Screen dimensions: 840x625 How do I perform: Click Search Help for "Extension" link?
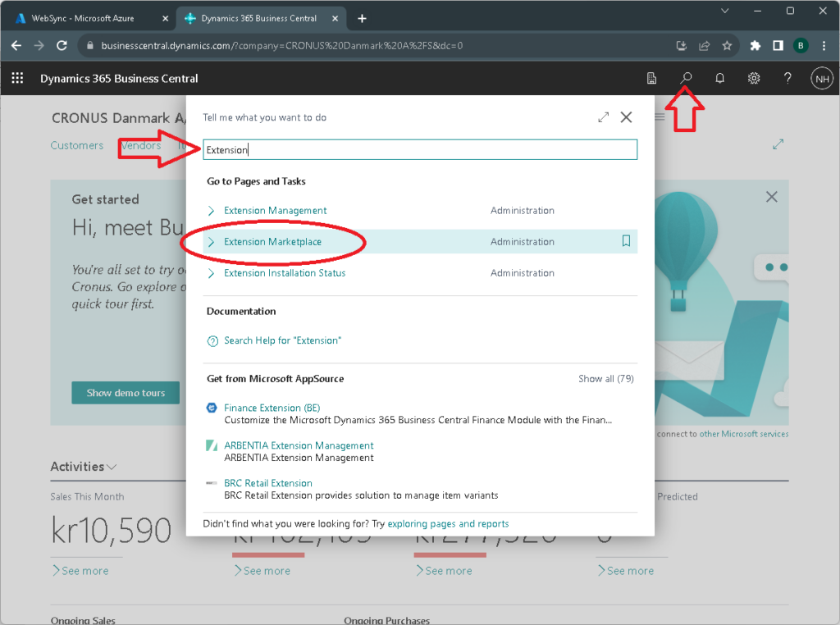(x=282, y=340)
